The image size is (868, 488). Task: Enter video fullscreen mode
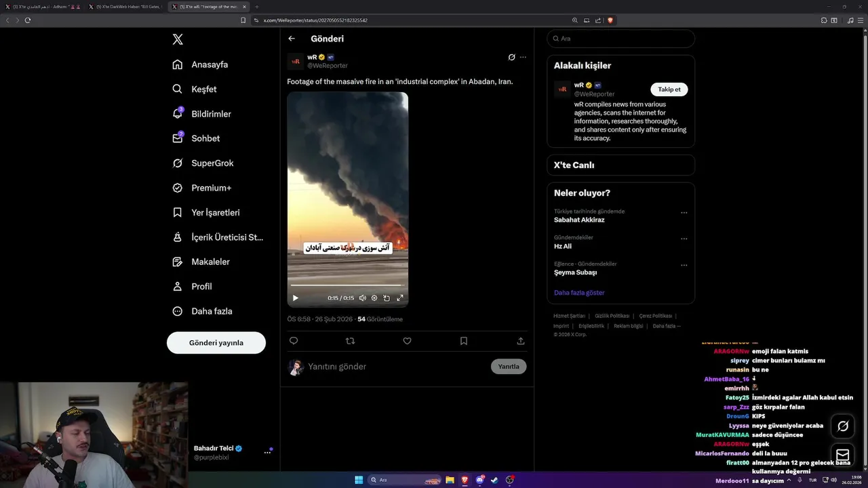(400, 298)
